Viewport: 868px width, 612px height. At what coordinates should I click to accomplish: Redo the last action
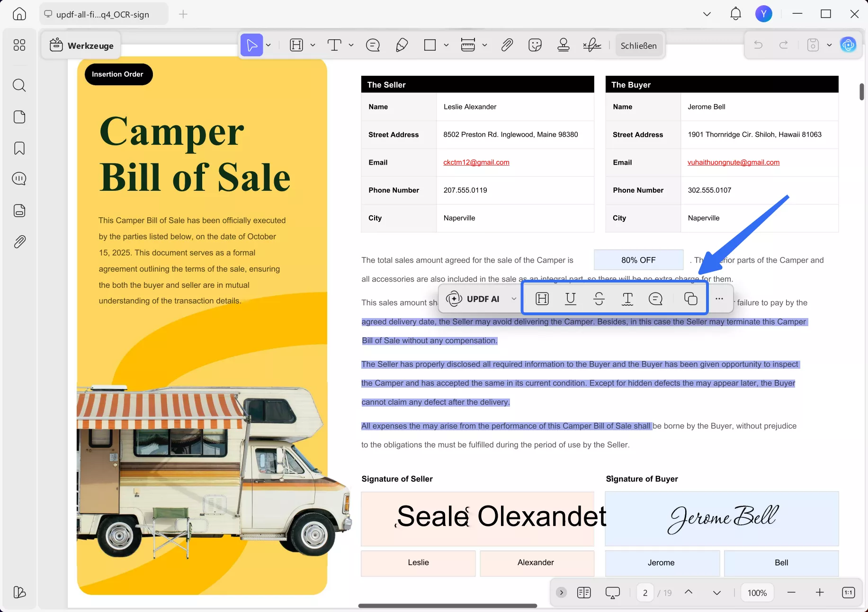point(784,45)
